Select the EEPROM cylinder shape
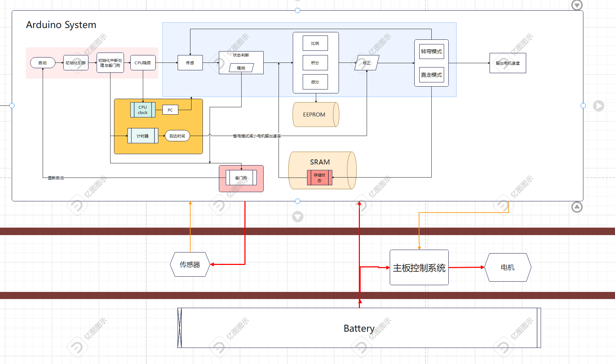Screen dimensions: 615x364 pyautogui.click(x=314, y=115)
